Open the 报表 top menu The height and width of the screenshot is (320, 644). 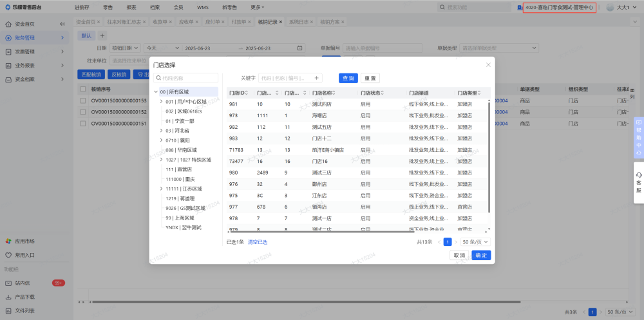131,7
